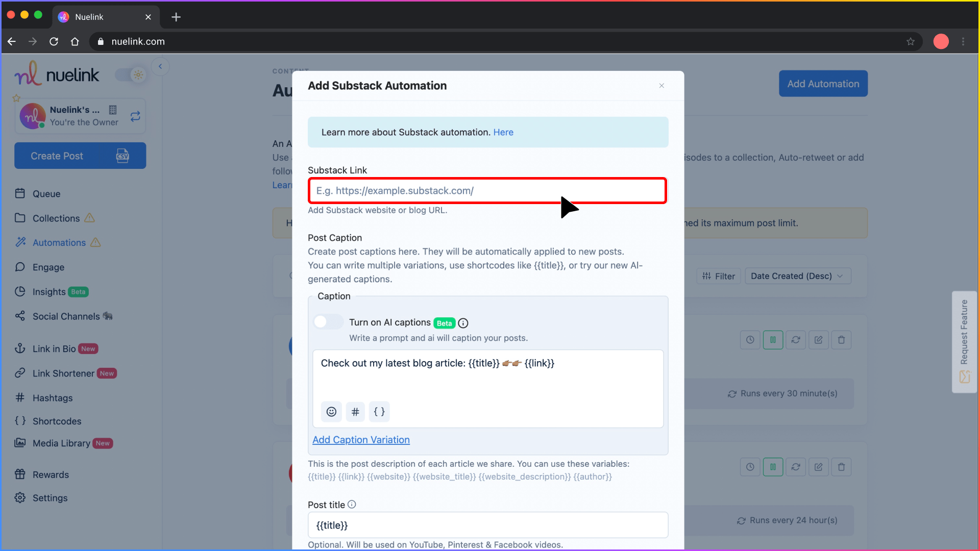Image resolution: width=980 pixels, height=551 pixels.
Task: Click the workspace swap arrows icon
Action: click(135, 116)
